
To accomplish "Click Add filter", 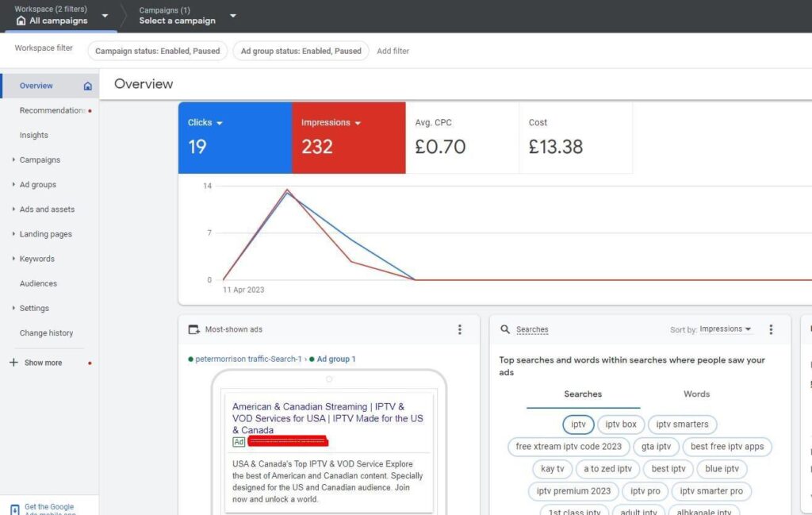I will pos(393,51).
